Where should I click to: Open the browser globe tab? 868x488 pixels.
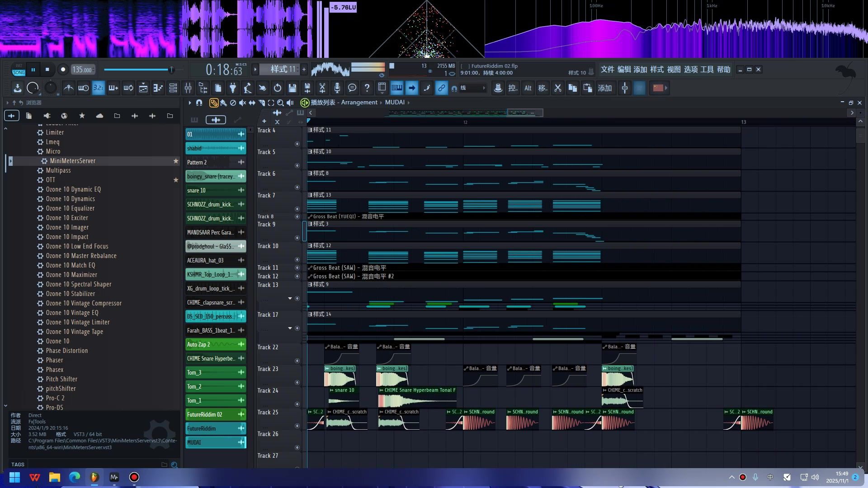pos(64,116)
